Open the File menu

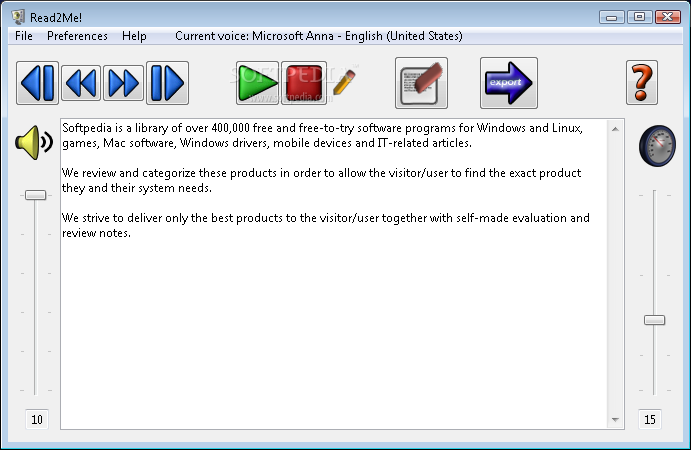[24, 36]
